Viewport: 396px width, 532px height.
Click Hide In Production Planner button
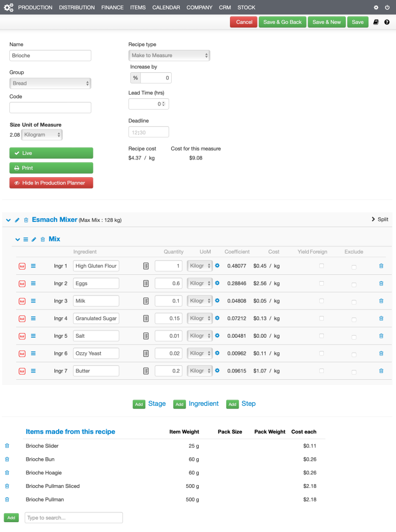pyautogui.click(x=51, y=183)
